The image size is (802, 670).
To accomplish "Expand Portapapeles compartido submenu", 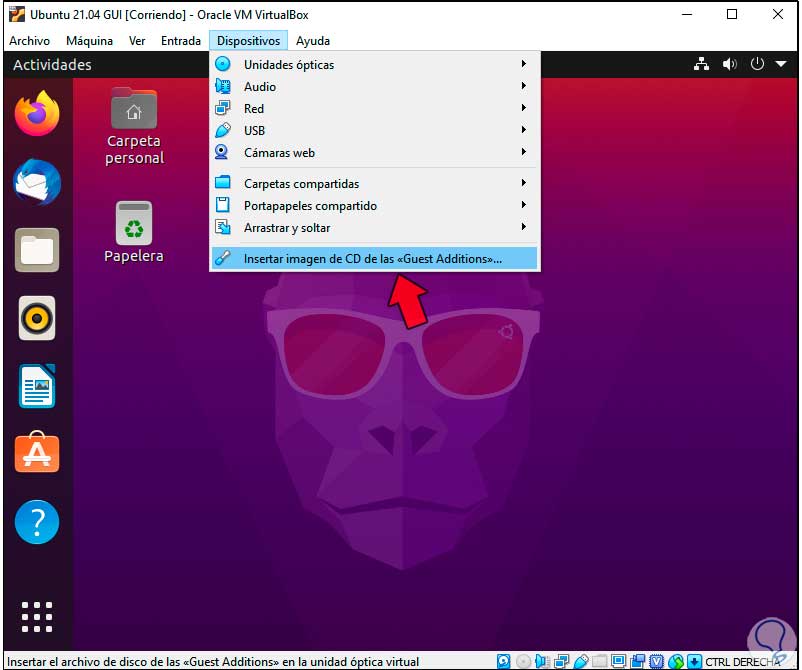I will [374, 205].
